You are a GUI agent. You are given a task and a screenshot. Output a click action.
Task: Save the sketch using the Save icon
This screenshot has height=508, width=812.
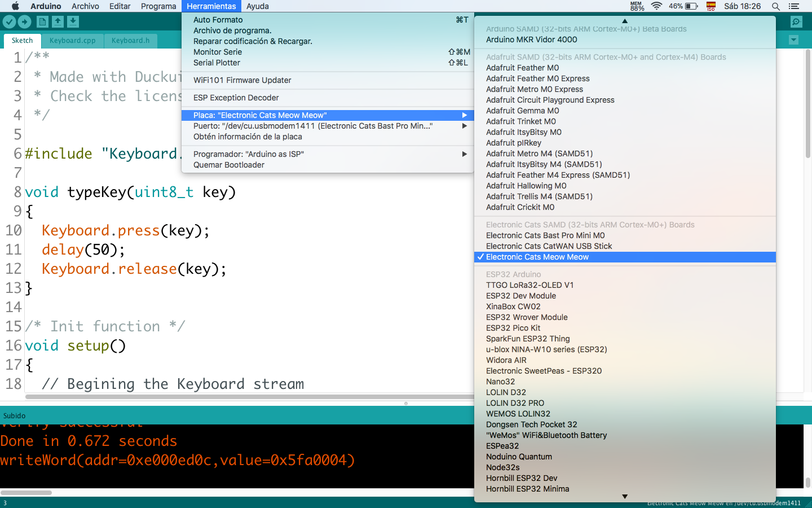pyautogui.click(x=73, y=21)
